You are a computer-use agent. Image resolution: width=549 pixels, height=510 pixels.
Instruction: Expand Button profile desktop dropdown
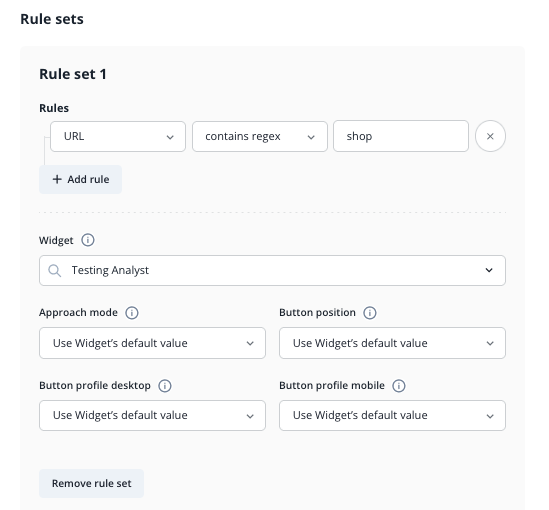click(152, 415)
